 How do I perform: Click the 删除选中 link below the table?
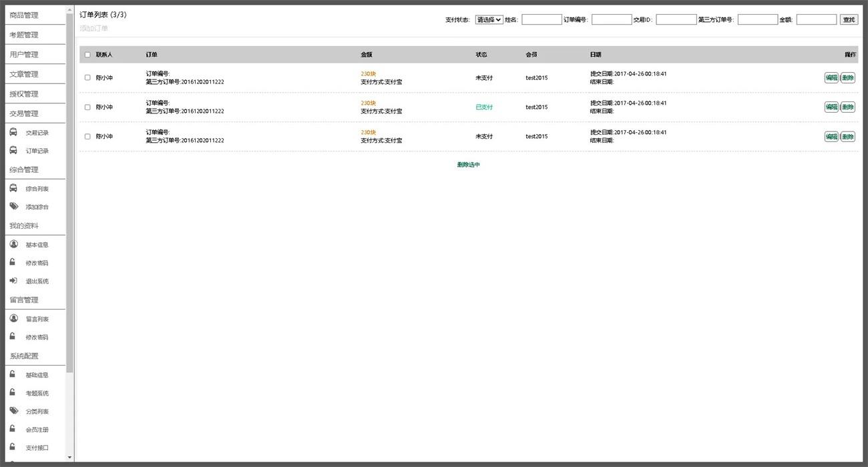pos(468,165)
